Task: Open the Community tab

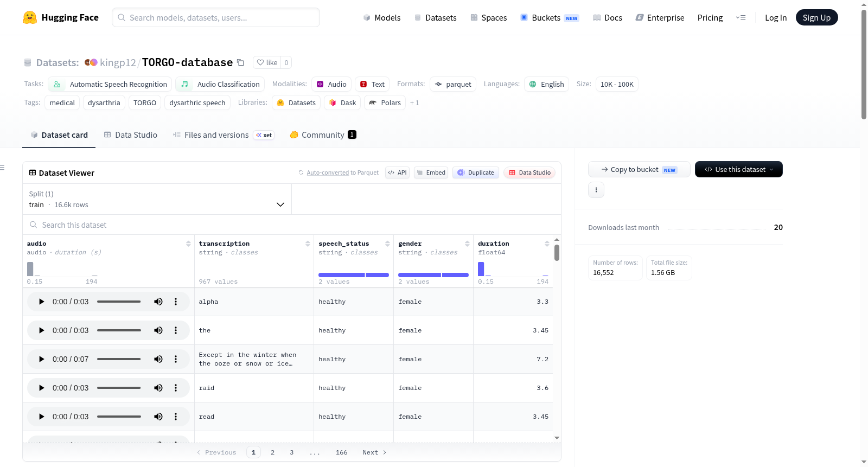Action: [323, 135]
